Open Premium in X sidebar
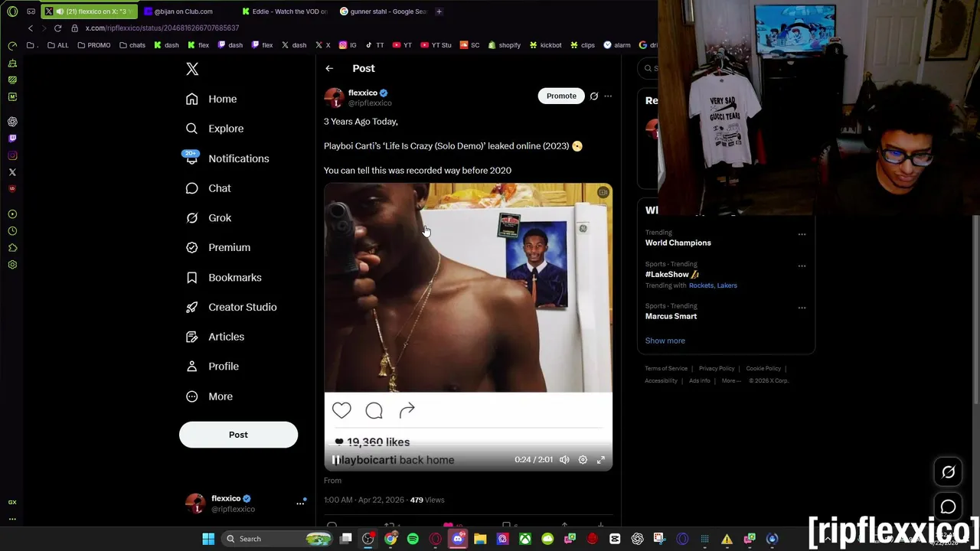The image size is (980, 551). (218, 247)
